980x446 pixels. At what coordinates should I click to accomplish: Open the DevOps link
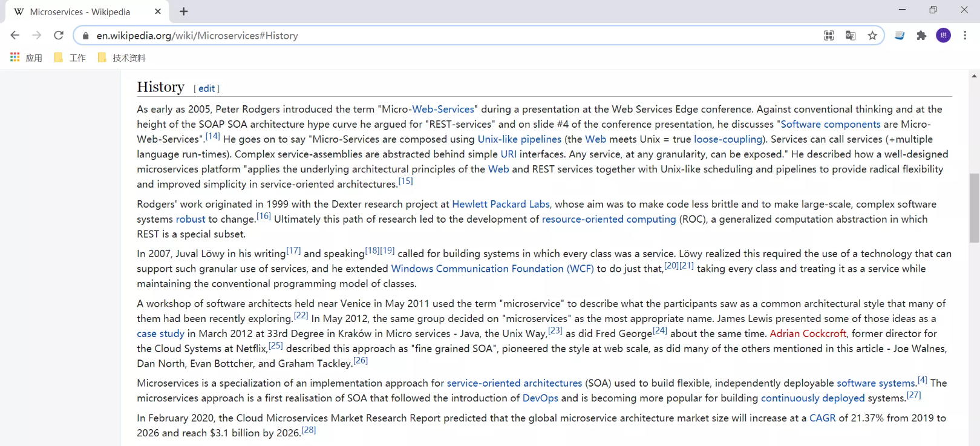[540, 398]
